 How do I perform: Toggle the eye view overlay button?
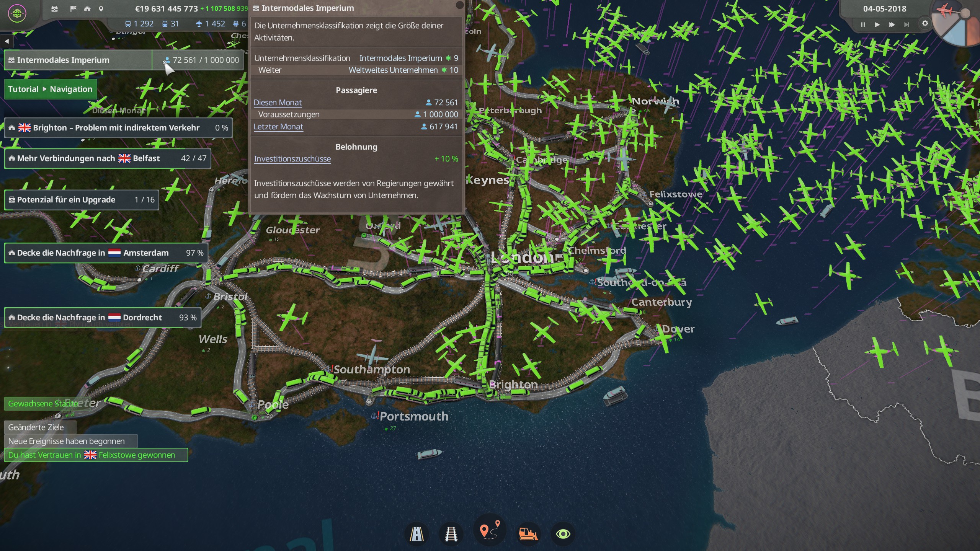[x=563, y=534]
